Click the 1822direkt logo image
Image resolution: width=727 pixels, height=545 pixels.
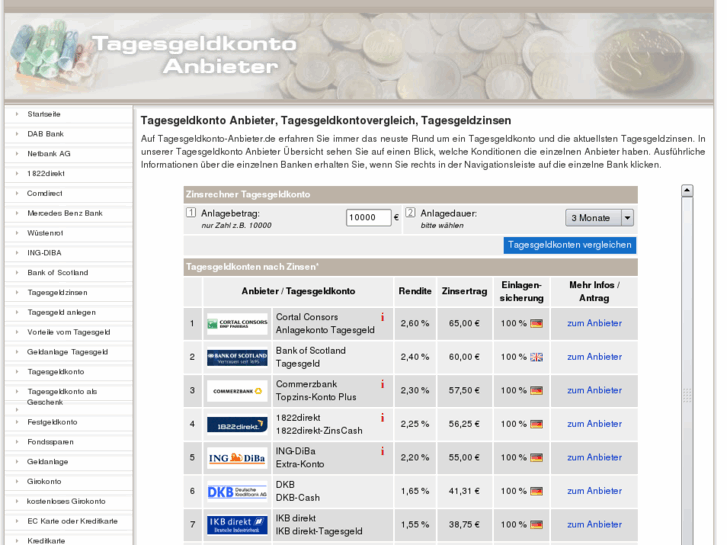tap(237, 424)
